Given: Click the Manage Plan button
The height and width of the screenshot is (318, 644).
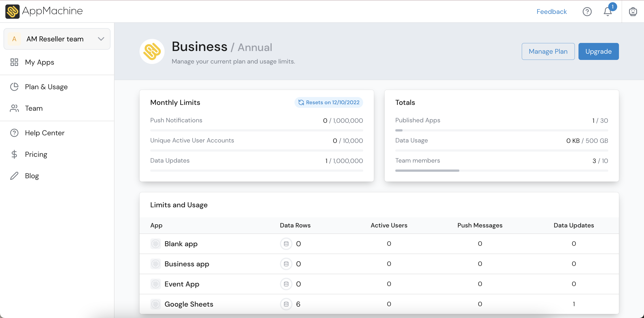Looking at the screenshot, I should coord(548,51).
